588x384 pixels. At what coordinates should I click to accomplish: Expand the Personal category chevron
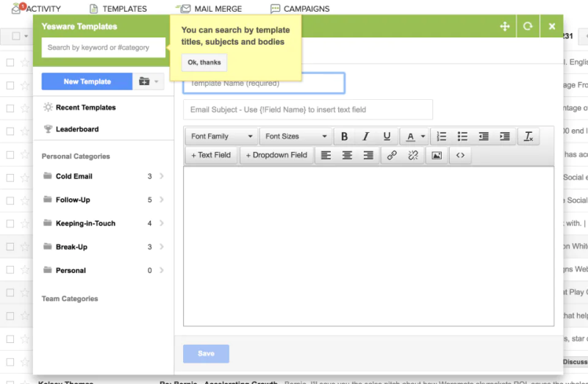(162, 270)
